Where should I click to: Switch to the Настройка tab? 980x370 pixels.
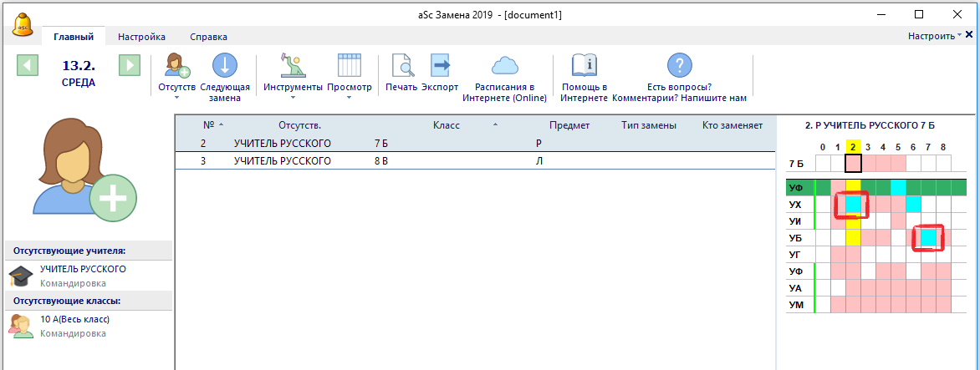pyautogui.click(x=141, y=37)
